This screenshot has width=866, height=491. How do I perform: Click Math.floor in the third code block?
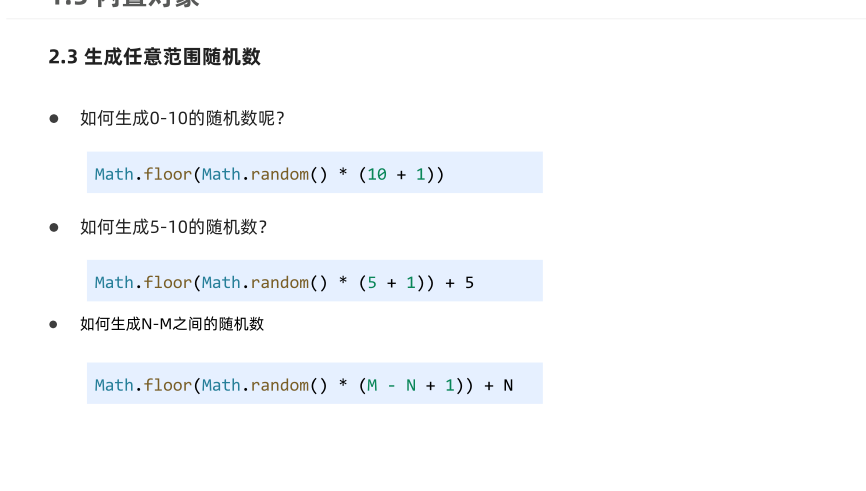coord(143,386)
